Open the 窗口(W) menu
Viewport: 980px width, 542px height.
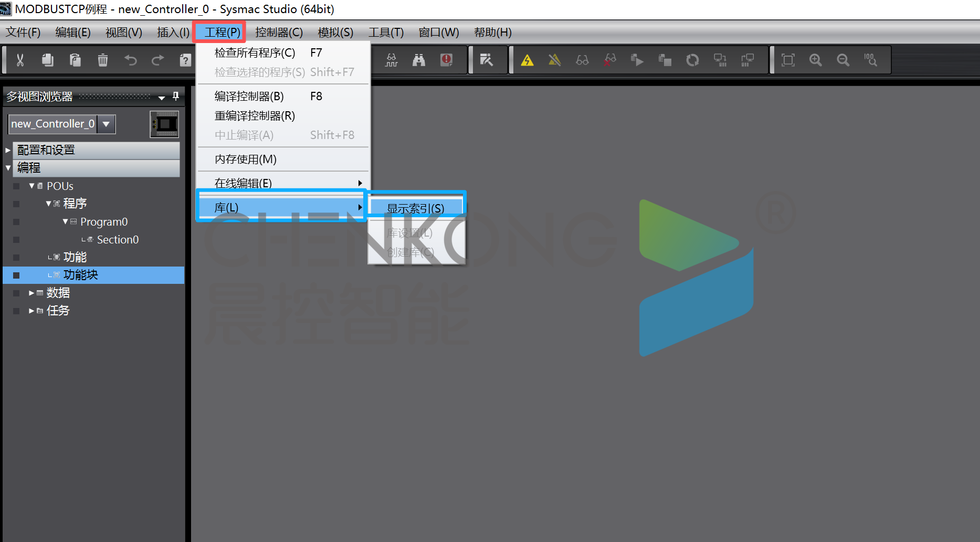439,33
